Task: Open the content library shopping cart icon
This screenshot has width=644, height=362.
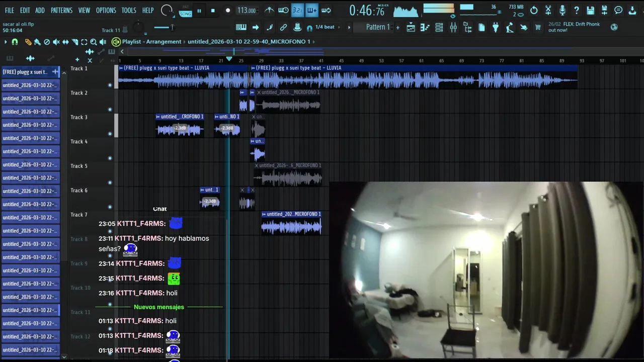Action: click(538, 28)
